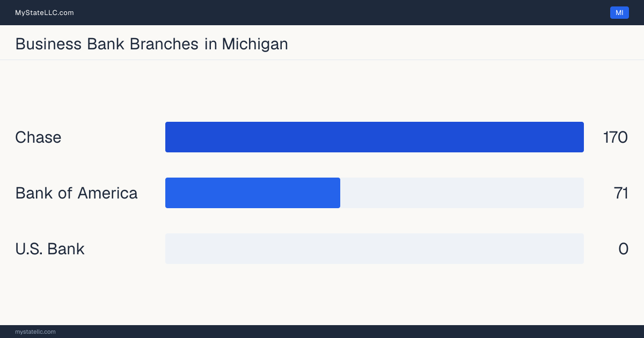
Task: Select the Chase label
Action: 38,137
